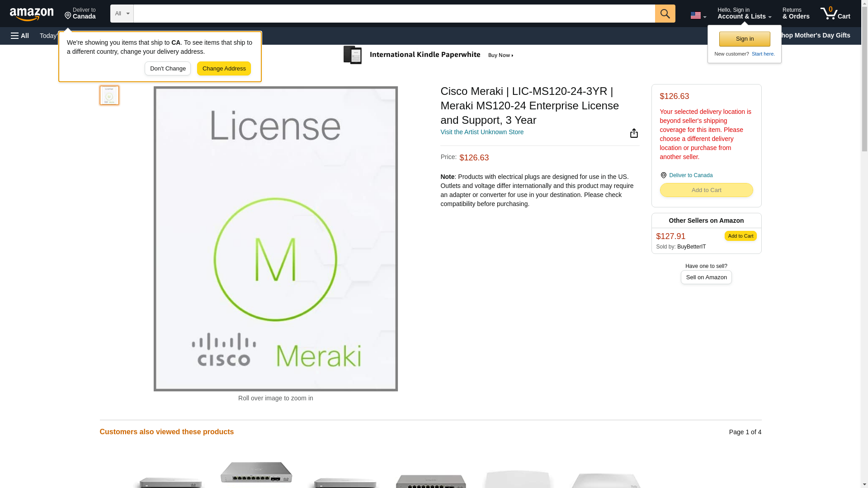Screen dimensions: 868x488
Task: Click inside the search text field
Action: point(393,14)
